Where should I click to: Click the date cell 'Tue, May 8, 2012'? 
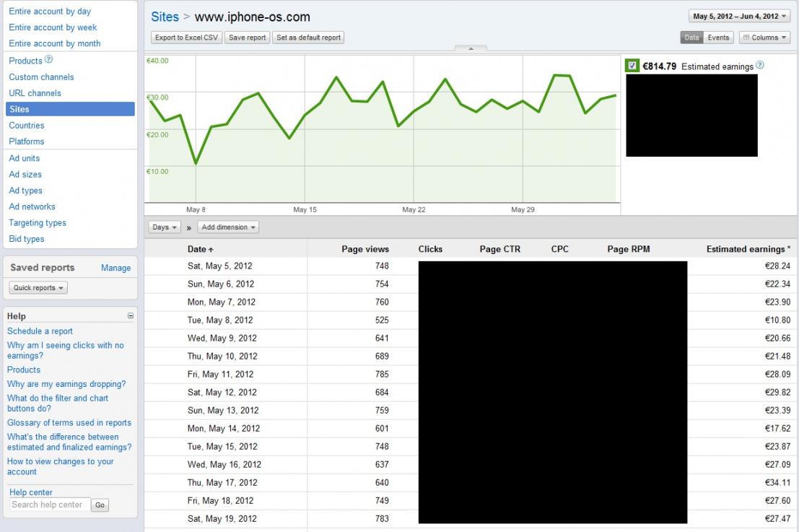(220, 320)
